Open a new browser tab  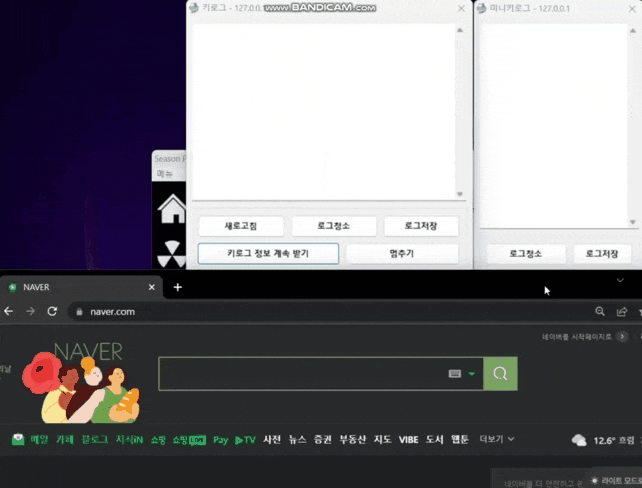pyautogui.click(x=177, y=287)
